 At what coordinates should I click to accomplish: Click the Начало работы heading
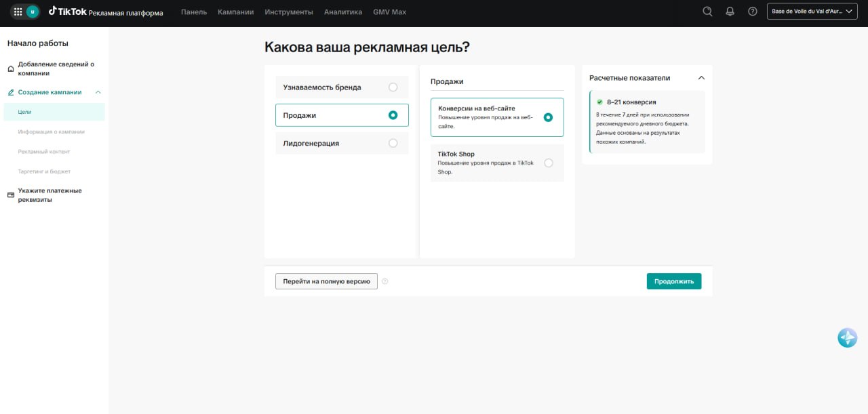tap(38, 43)
